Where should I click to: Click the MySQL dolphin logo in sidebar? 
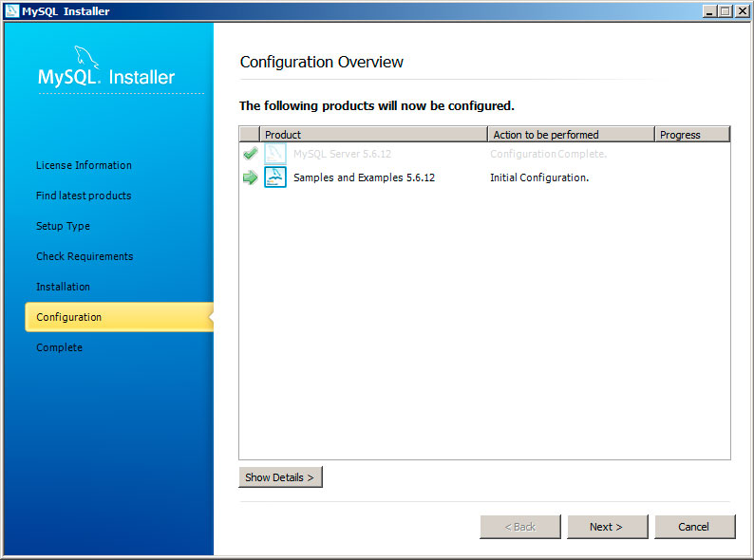tap(87, 57)
